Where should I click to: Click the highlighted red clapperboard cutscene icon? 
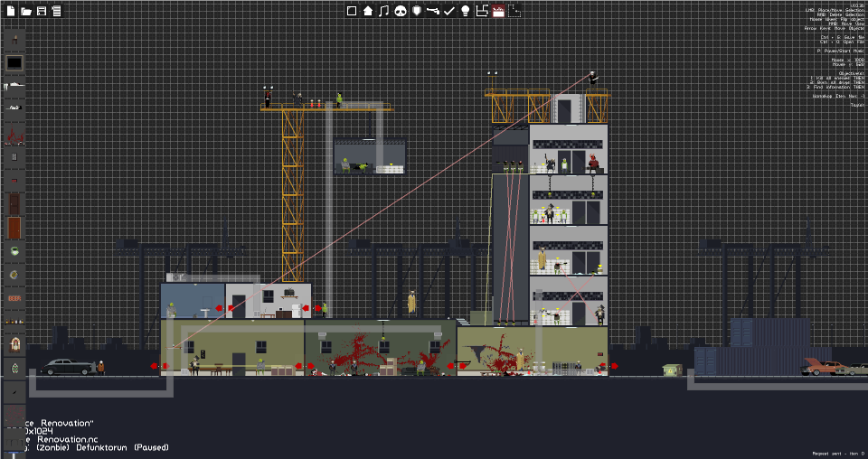[498, 11]
